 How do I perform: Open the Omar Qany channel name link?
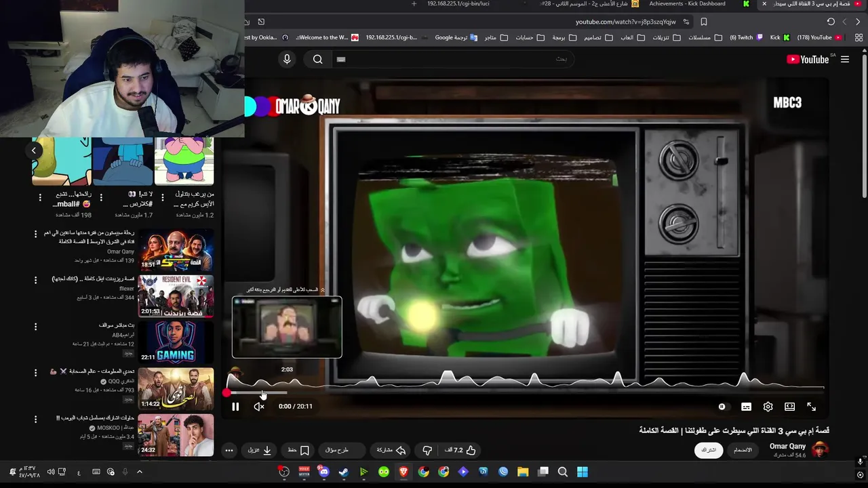click(x=787, y=446)
